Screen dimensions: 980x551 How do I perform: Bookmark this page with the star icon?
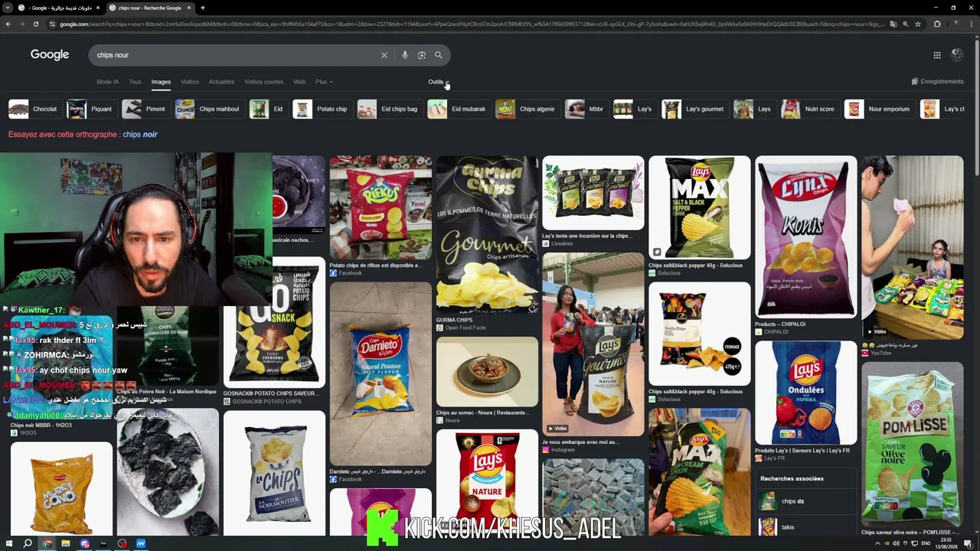[x=918, y=24]
